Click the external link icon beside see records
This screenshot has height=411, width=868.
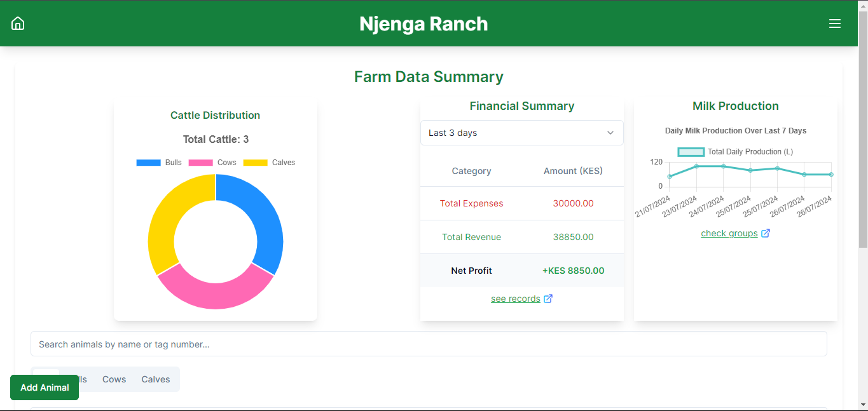pos(547,299)
